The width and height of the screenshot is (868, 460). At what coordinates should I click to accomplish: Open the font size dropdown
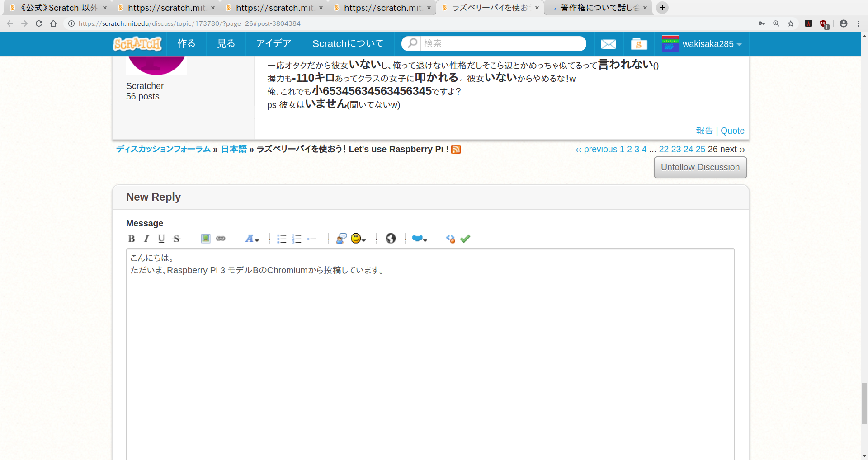tap(251, 239)
